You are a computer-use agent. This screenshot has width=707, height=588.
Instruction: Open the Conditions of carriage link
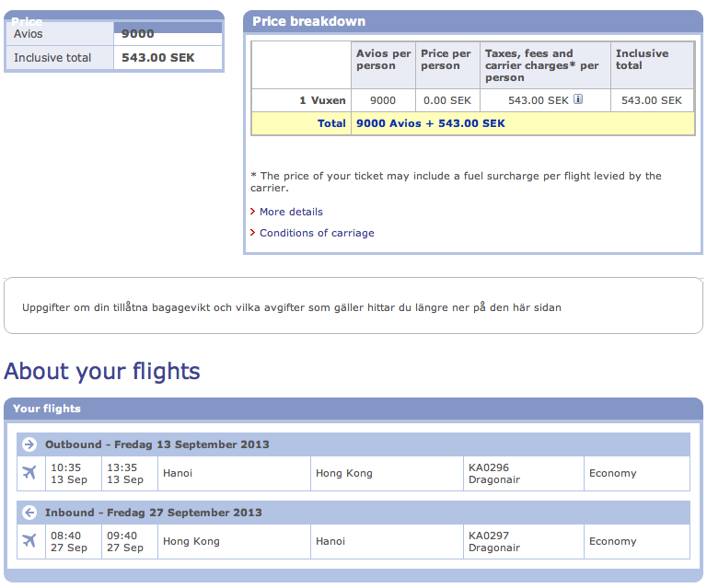click(317, 233)
